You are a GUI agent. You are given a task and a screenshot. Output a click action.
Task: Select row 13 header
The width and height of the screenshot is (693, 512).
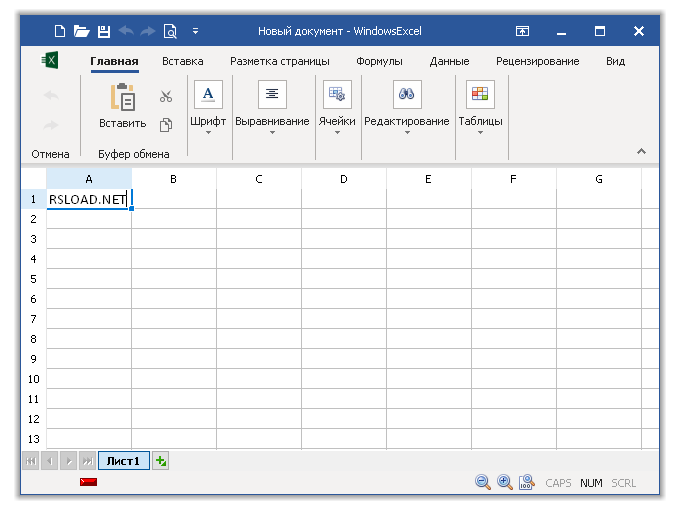[x=34, y=439]
